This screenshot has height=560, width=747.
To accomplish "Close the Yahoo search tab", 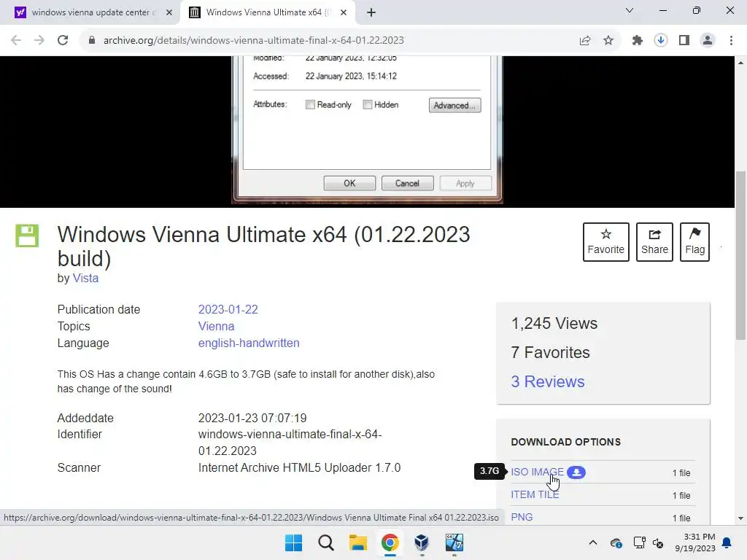I will click(x=169, y=12).
